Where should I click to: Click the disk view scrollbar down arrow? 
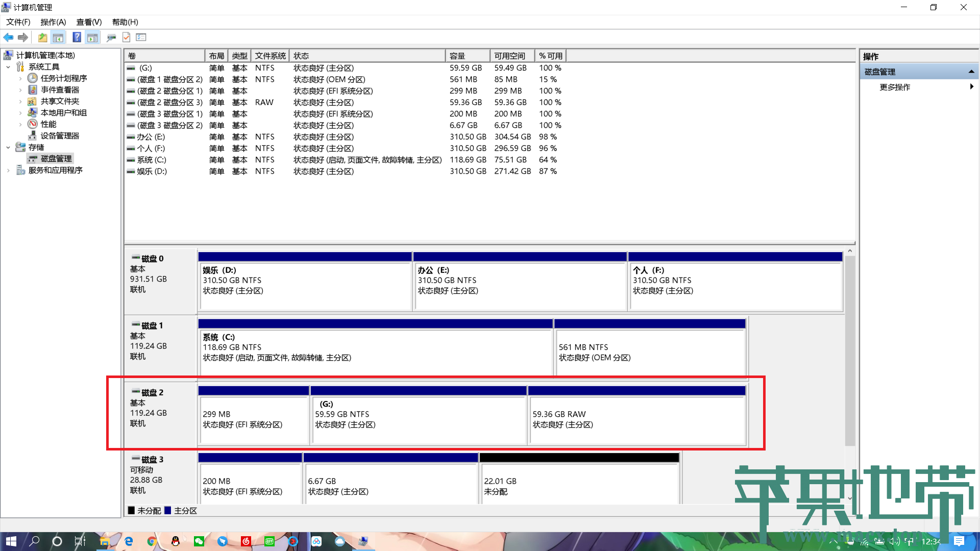850,498
